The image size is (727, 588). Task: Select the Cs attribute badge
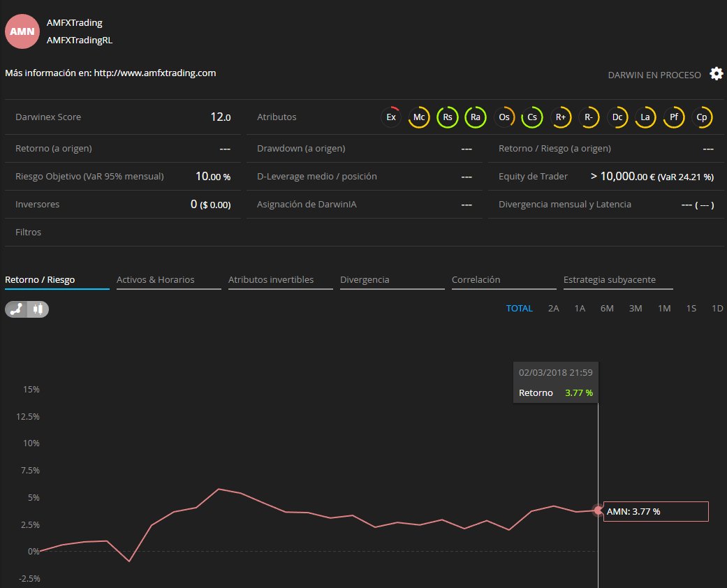tap(532, 117)
